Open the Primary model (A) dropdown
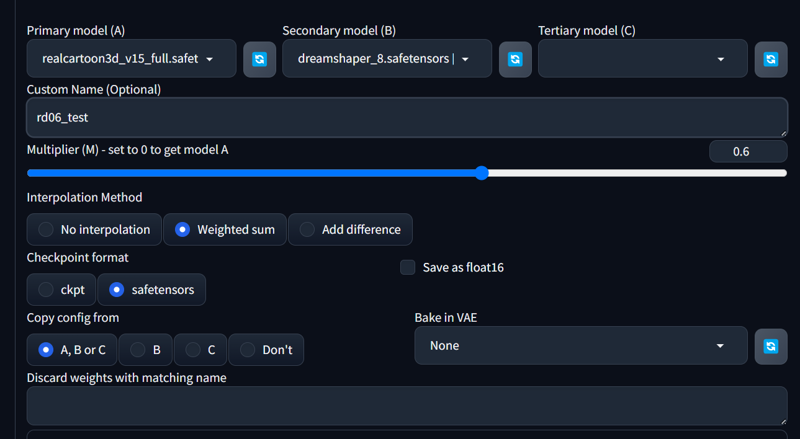This screenshot has height=439, width=800. pos(132,59)
